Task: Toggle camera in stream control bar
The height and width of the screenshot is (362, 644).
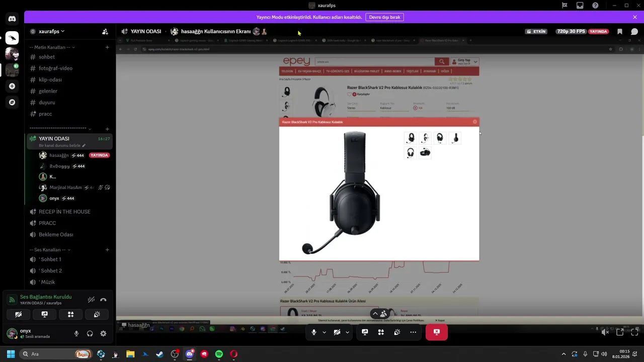Action: point(337,332)
